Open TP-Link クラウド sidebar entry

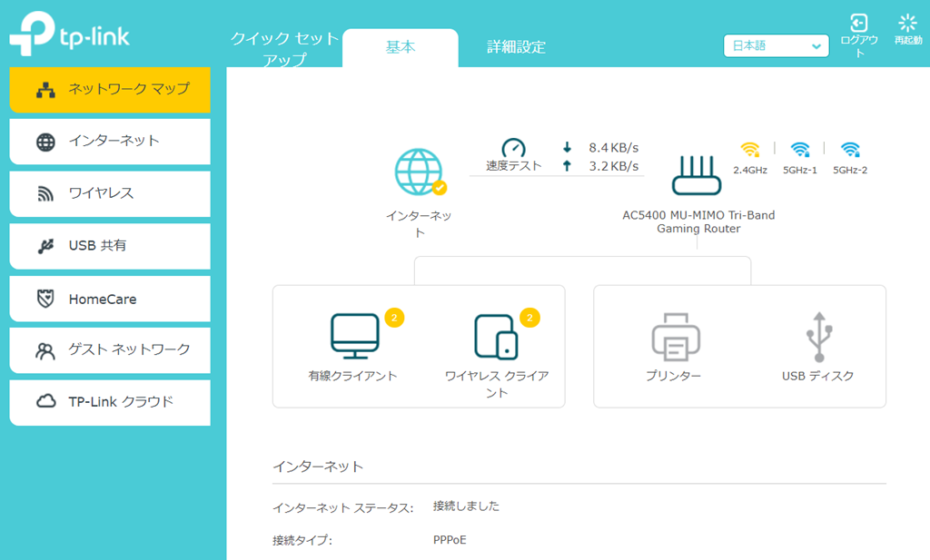tap(110, 402)
